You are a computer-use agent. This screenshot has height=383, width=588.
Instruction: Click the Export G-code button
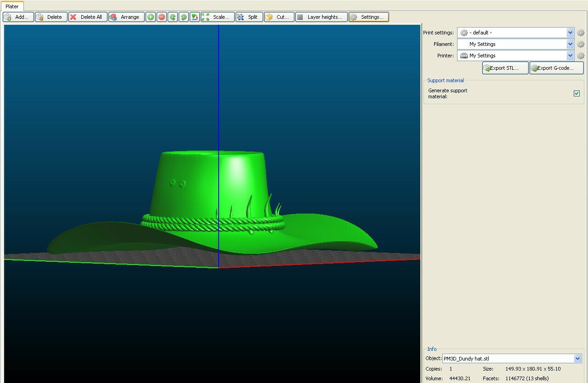(x=556, y=68)
